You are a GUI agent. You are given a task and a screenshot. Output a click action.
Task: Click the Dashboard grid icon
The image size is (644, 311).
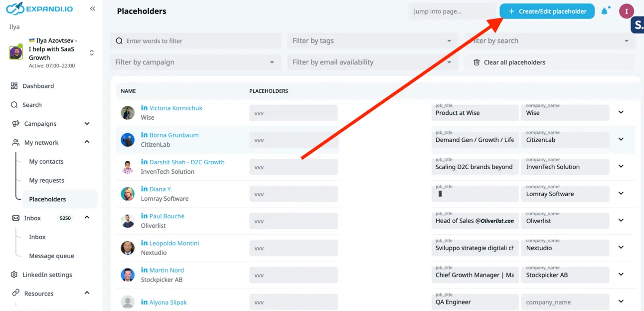click(14, 86)
